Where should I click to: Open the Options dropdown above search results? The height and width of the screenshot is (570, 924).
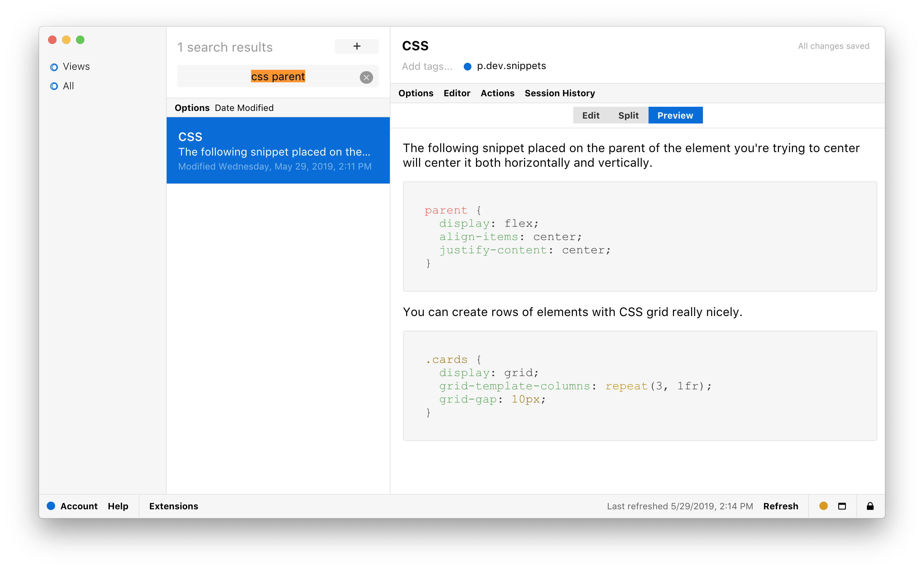pyautogui.click(x=192, y=108)
